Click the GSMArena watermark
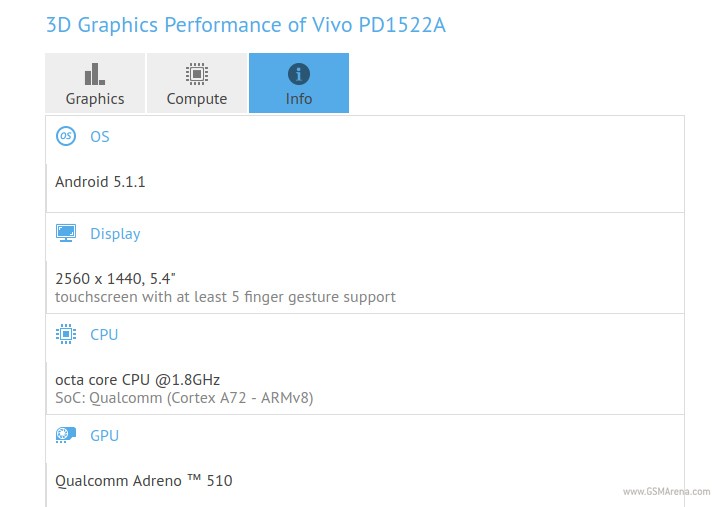Viewport: 728px width, 507px height. tap(668, 491)
